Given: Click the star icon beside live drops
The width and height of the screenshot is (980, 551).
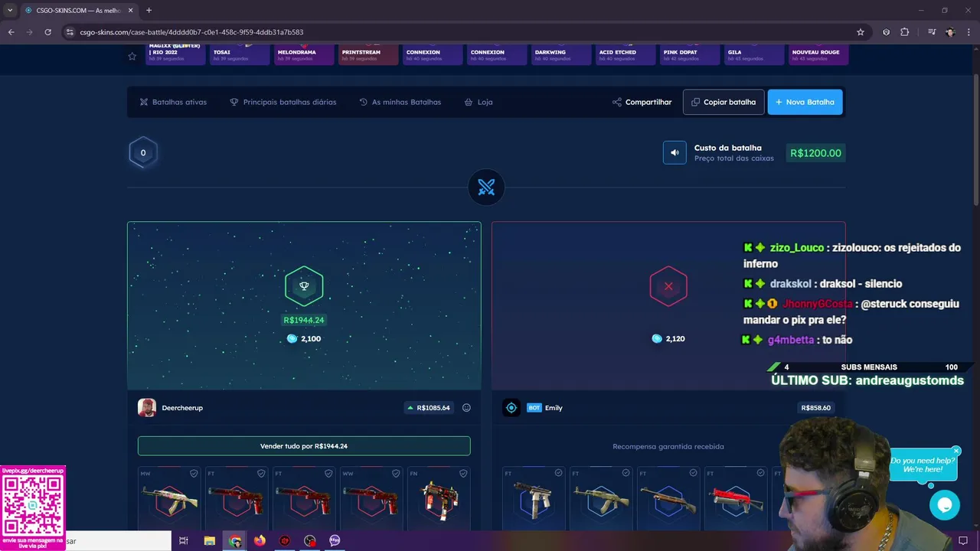Looking at the screenshot, I should [132, 56].
